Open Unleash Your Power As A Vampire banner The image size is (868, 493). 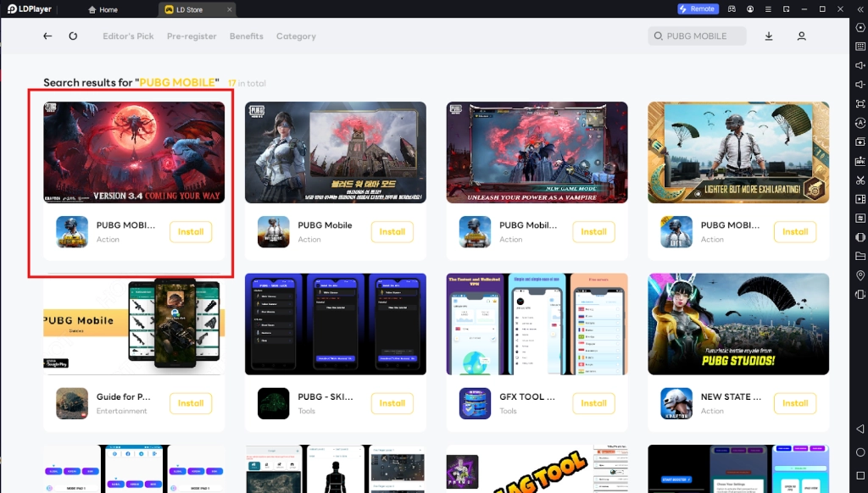[537, 152]
